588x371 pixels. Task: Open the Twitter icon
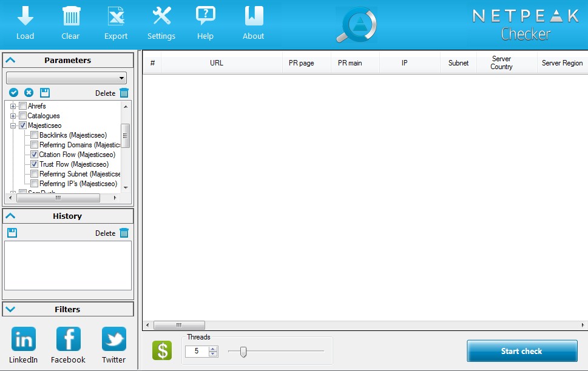click(x=114, y=339)
